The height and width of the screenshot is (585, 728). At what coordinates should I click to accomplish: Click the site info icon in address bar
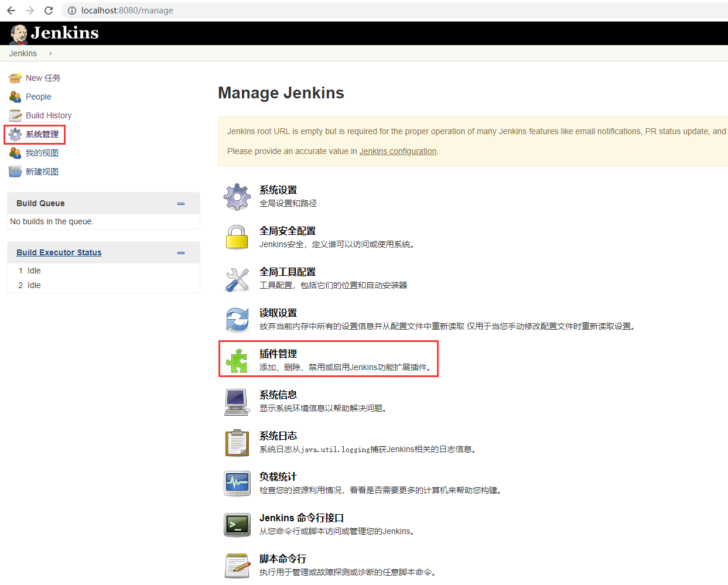[72, 11]
